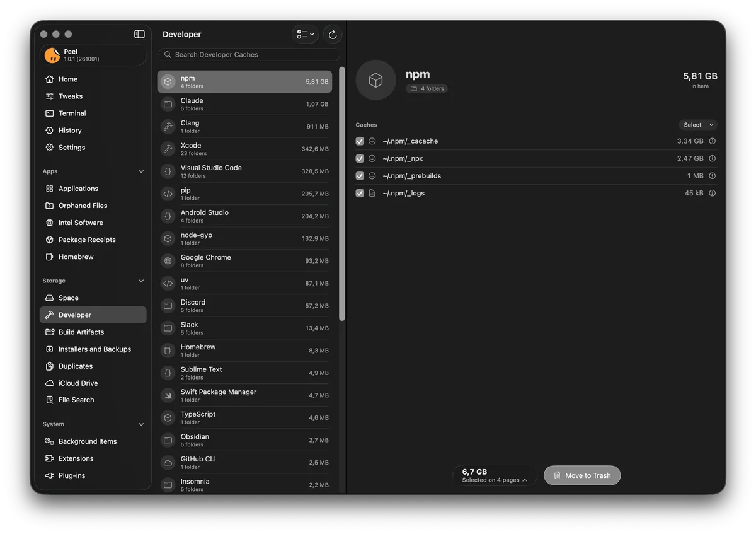Click the cloud icon on GitHub CLI row

pos(168,463)
